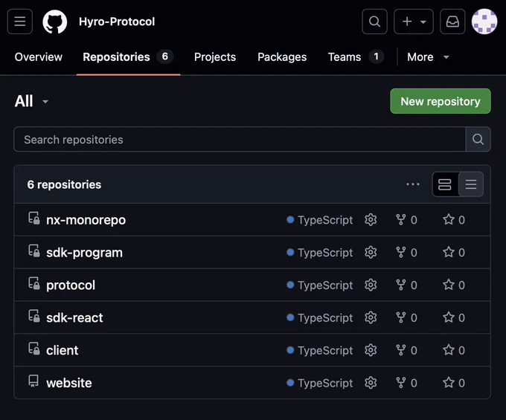Click fork count icon for sdk-react

[401, 317]
